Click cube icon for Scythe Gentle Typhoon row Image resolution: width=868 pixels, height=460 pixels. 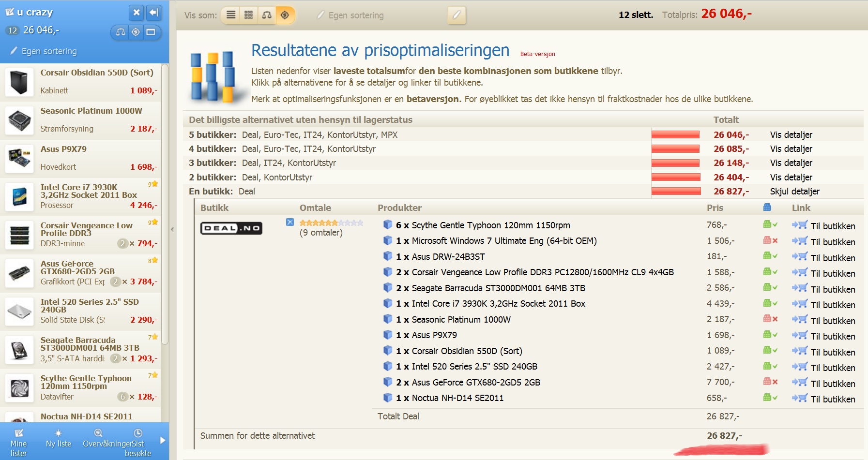(x=388, y=224)
